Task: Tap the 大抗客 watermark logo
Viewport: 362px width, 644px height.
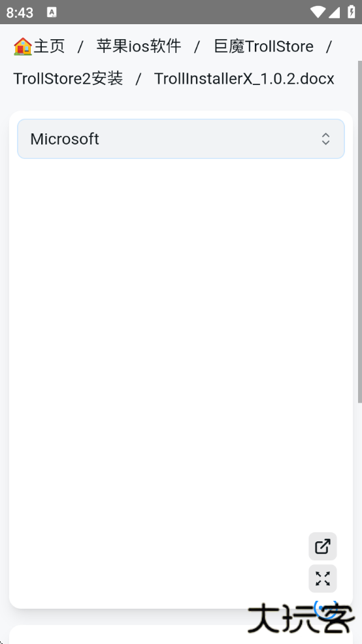Action: 301,618
